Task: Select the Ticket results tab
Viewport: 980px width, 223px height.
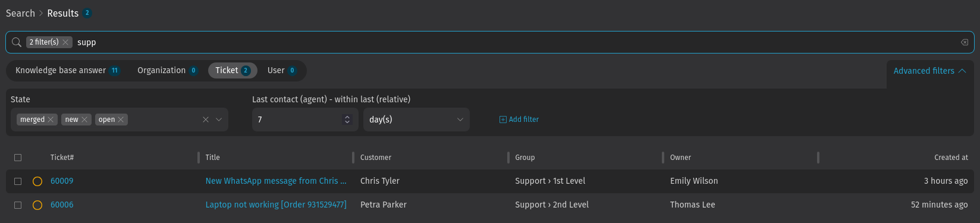Action: coord(233,70)
